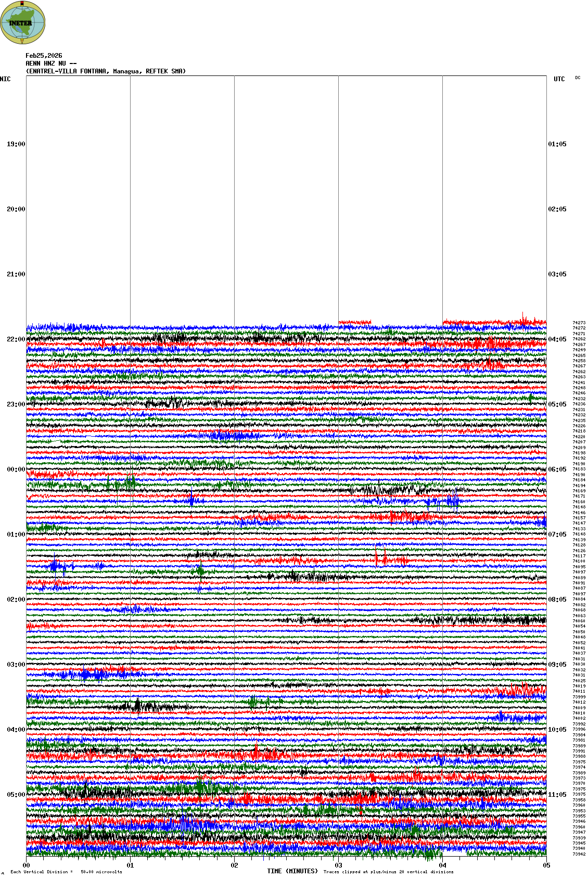Click the 08:05 UTC time label

[x=557, y=600]
